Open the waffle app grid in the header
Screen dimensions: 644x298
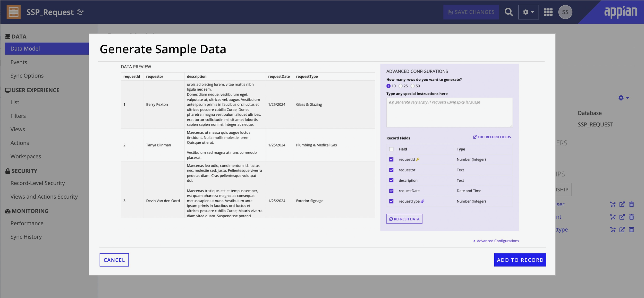point(548,12)
